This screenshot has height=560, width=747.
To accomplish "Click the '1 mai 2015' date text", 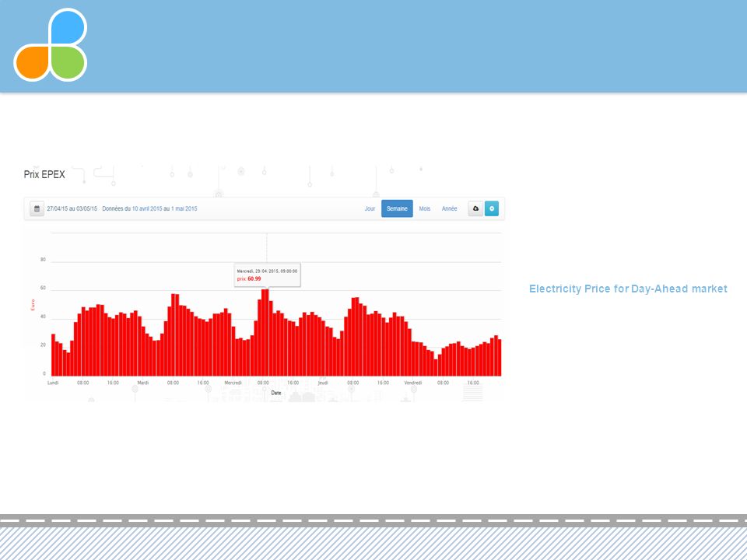I will click(x=184, y=208).
